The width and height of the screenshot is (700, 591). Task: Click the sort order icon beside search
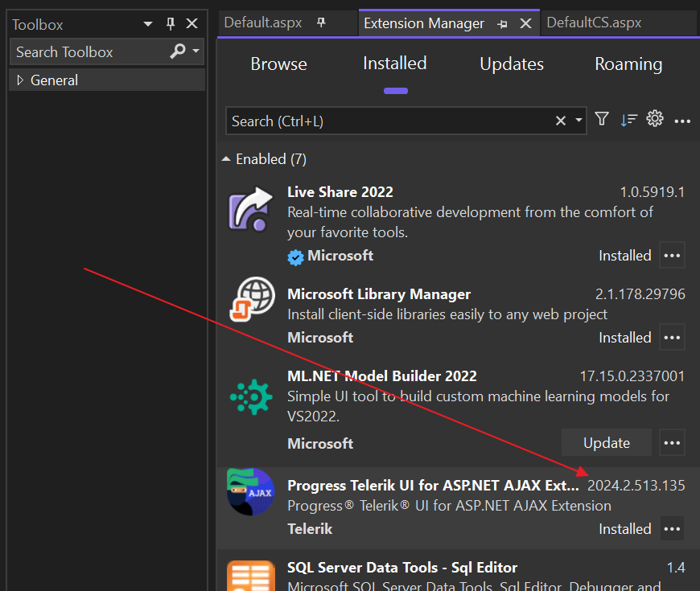[x=628, y=119]
